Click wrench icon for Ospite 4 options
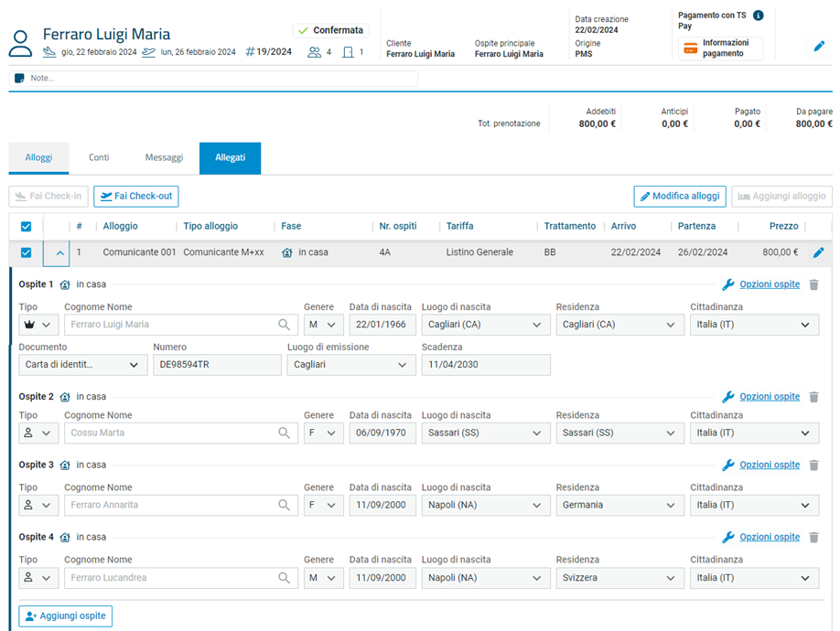The image size is (840, 631). coord(727,538)
